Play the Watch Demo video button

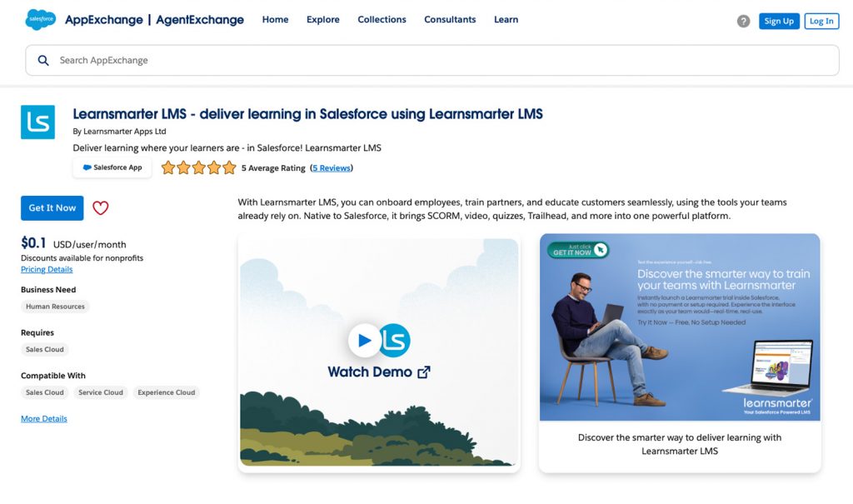pyautogui.click(x=365, y=341)
